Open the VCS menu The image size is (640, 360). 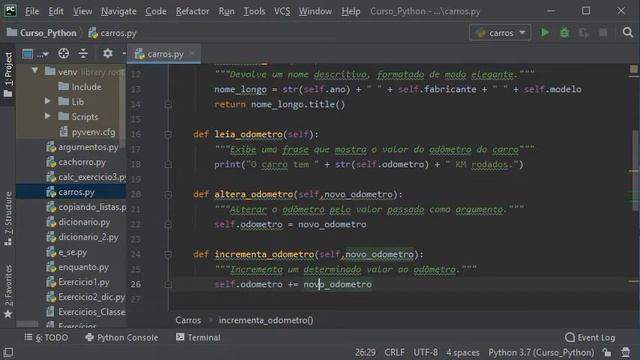tap(282, 11)
